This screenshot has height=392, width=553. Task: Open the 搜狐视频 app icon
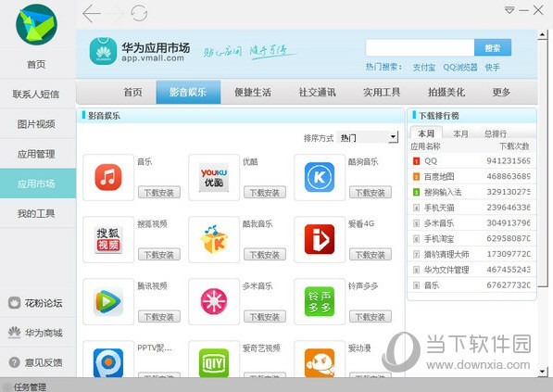[108, 239]
